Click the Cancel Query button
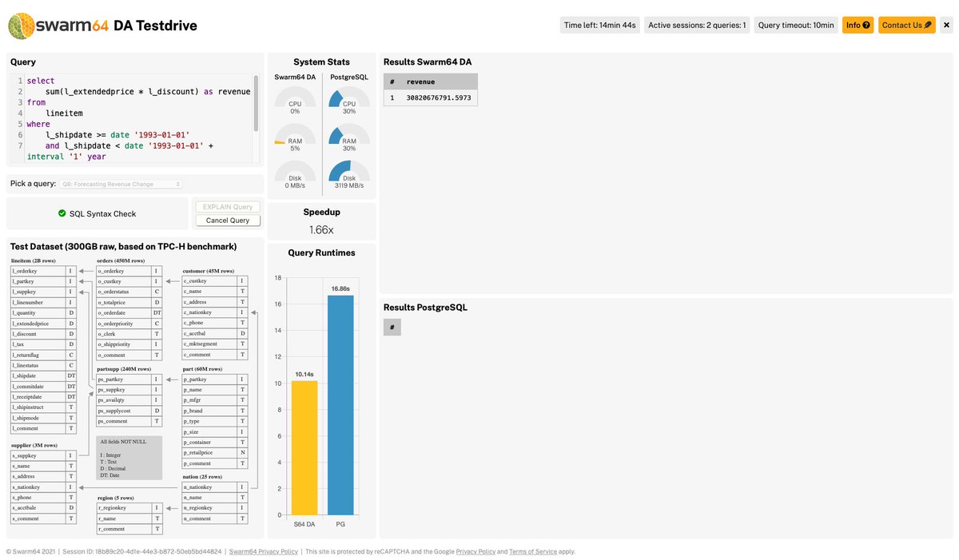 (227, 220)
